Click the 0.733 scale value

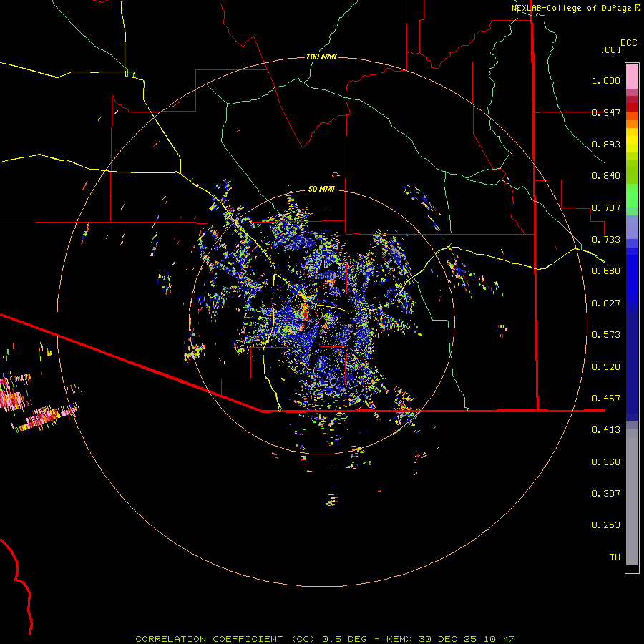606,240
